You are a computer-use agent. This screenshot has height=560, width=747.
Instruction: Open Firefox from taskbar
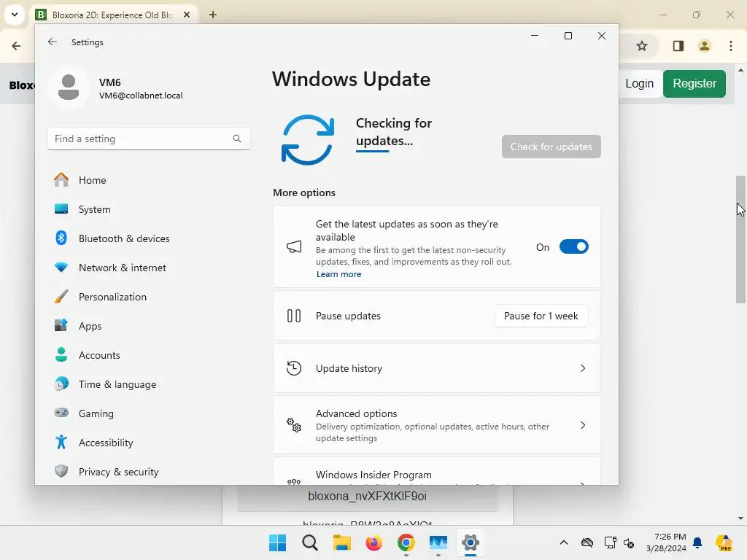pyautogui.click(x=374, y=542)
